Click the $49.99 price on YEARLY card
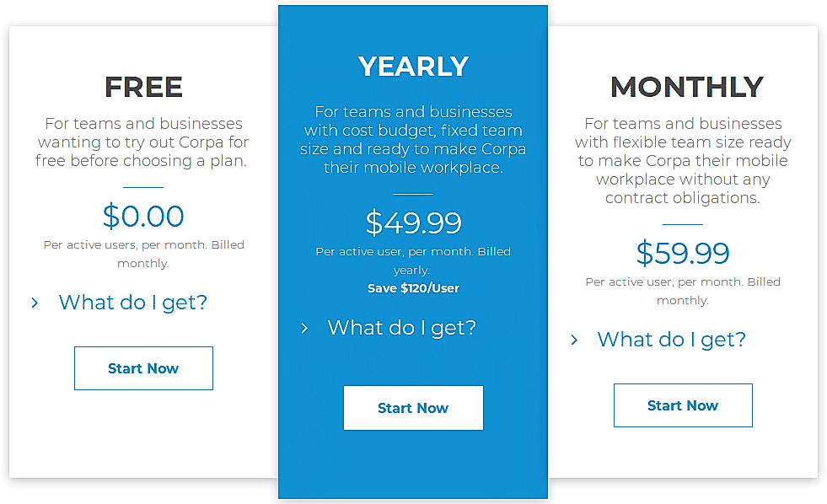The width and height of the screenshot is (827, 504). (413, 223)
